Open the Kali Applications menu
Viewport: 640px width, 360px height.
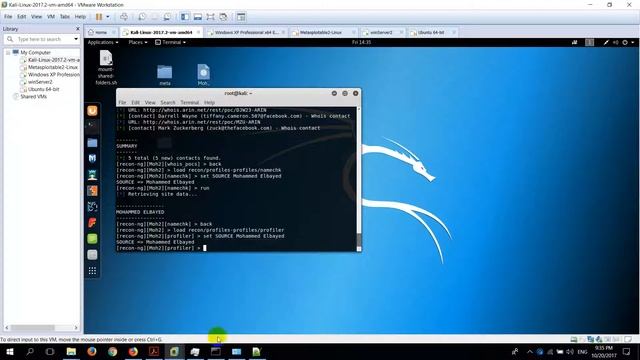[x=103, y=42]
